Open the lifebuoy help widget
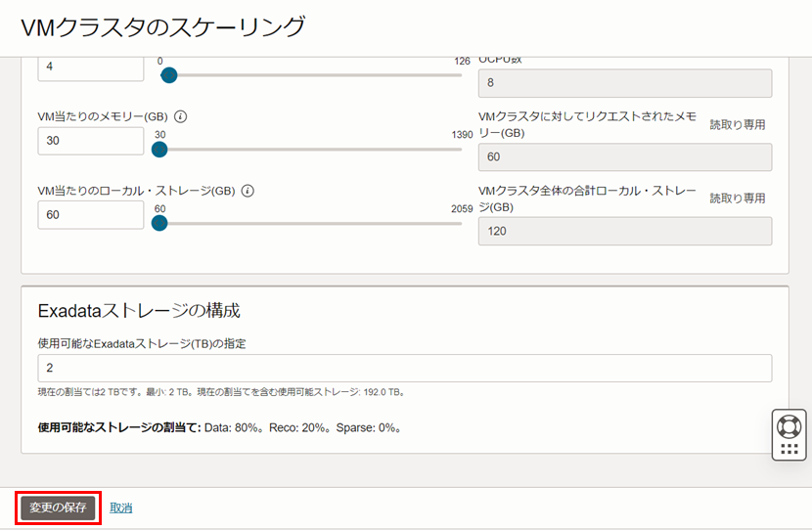Screen dimensions: 812x530 [x=789, y=427]
